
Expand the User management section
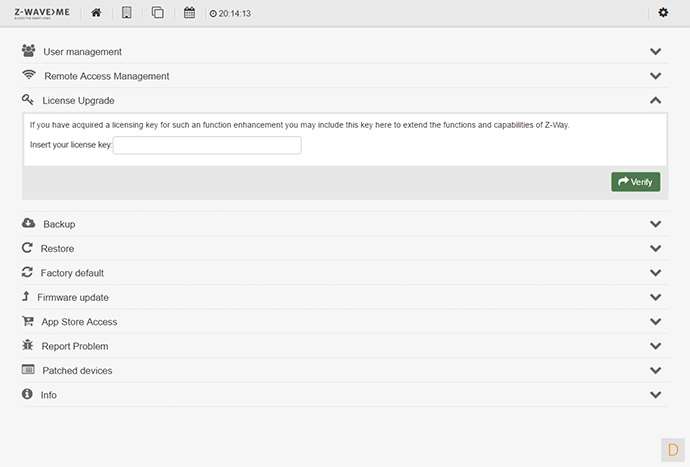click(x=82, y=52)
